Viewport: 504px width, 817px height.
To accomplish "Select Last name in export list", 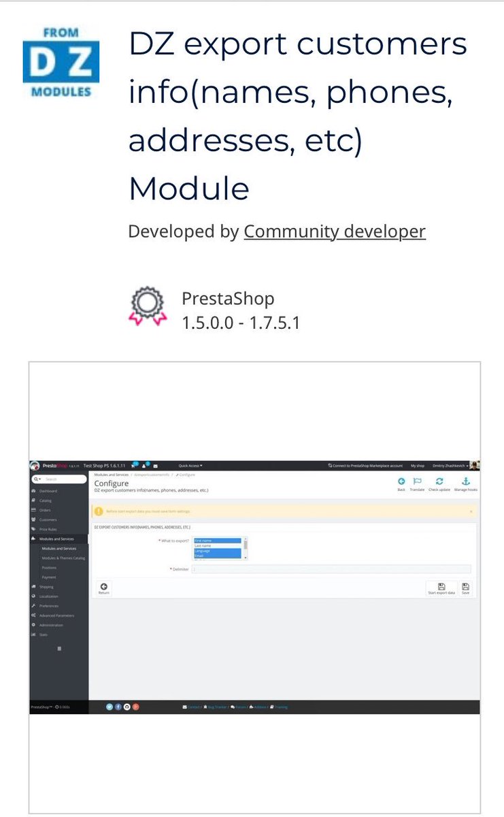I will click(218, 545).
